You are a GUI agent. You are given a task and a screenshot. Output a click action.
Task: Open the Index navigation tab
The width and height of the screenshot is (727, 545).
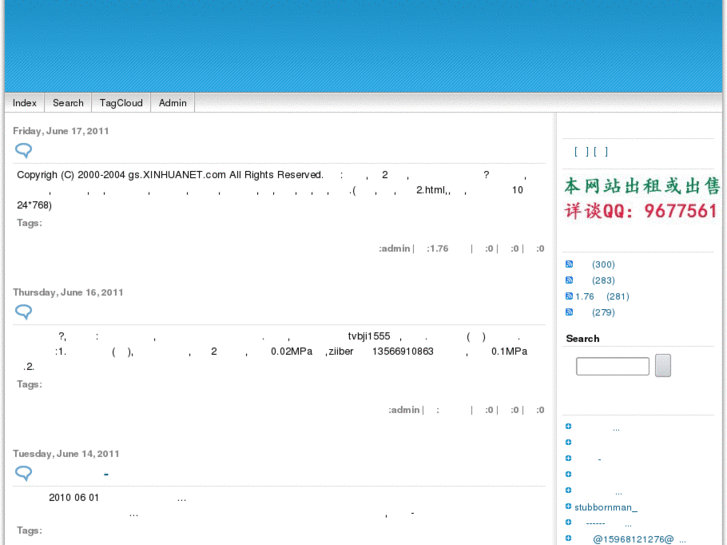25,103
